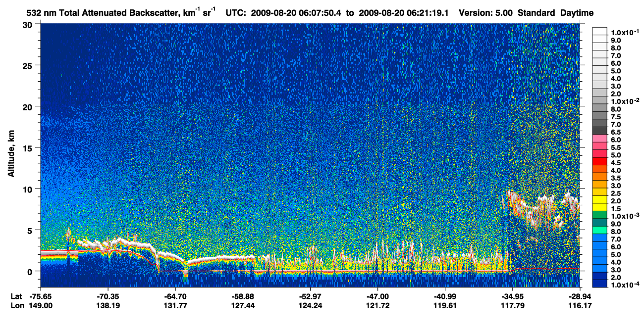This screenshot has width=644, height=330.
Task: Click the 'Standard' label in the title
Action: (x=537, y=12)
